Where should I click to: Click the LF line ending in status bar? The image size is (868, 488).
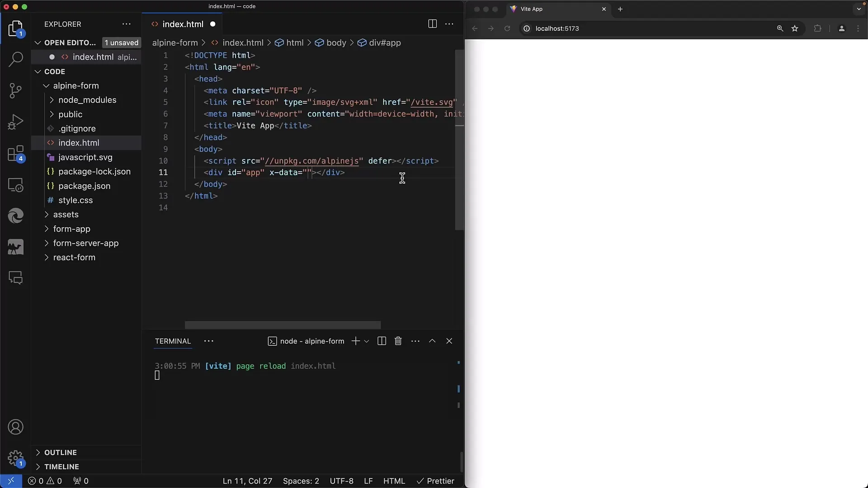click(368, 481)
